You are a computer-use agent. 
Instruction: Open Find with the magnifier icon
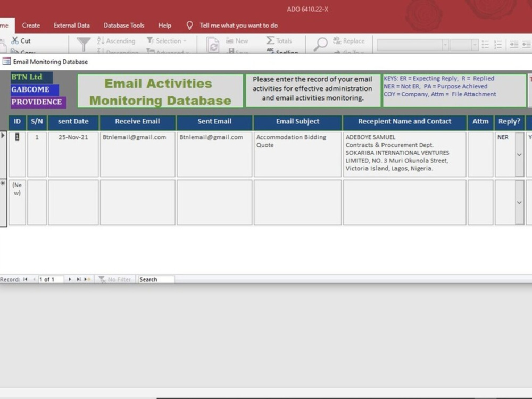pyautogui.click(x=320, y=45)
